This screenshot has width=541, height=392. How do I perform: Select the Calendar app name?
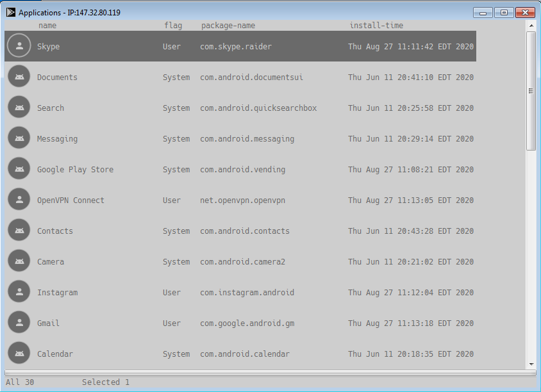pyautogui.click(x=55, y=354)
